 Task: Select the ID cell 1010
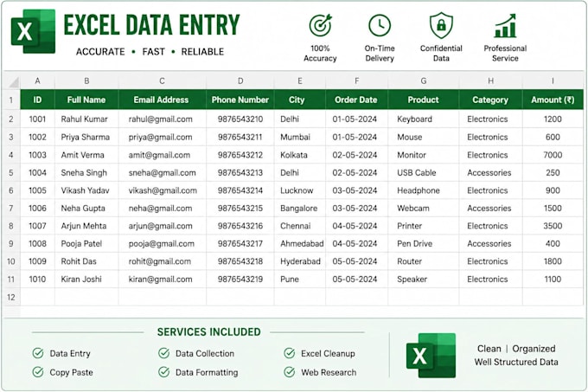click(x=37, y=280)
